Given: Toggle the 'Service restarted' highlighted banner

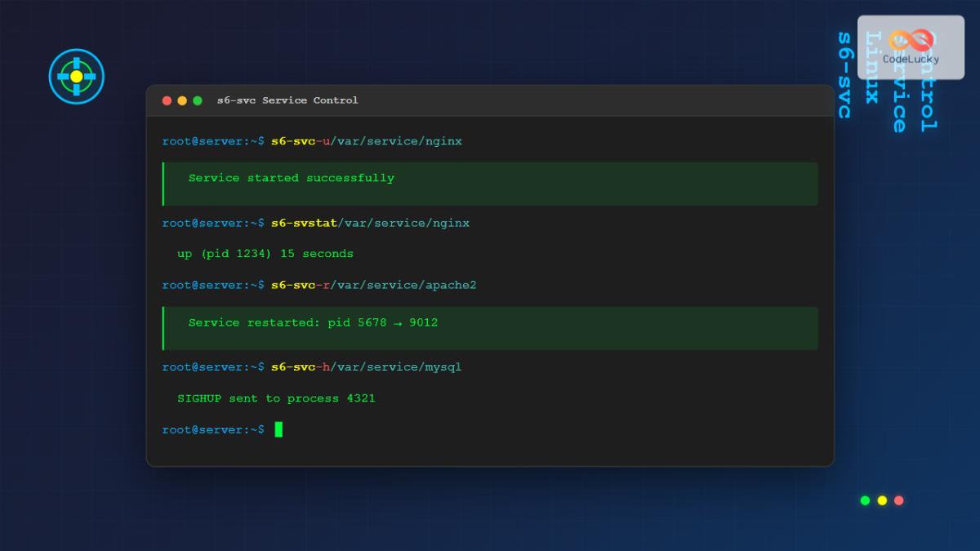Looking at the screenshot, I should click(490, 327).
